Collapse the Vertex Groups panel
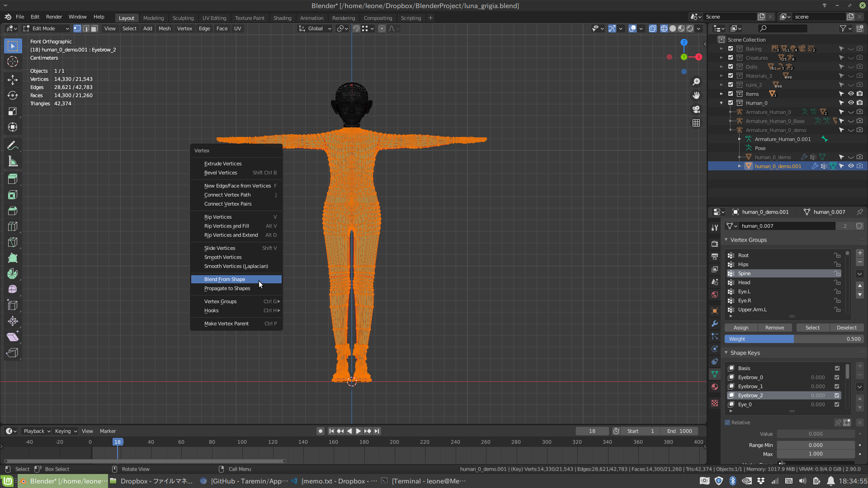868x488 pixels. coord(726,240)
